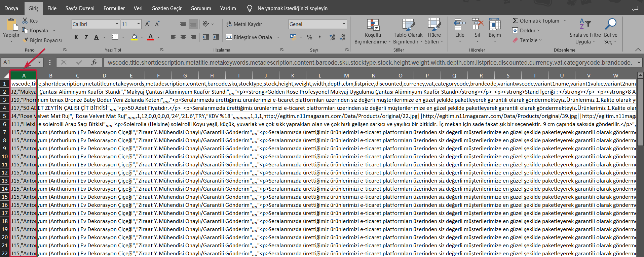Click AutoSum (Otomatik Toplam)
The width and height of the screenshot is (644, 257).
pos(536,21)
